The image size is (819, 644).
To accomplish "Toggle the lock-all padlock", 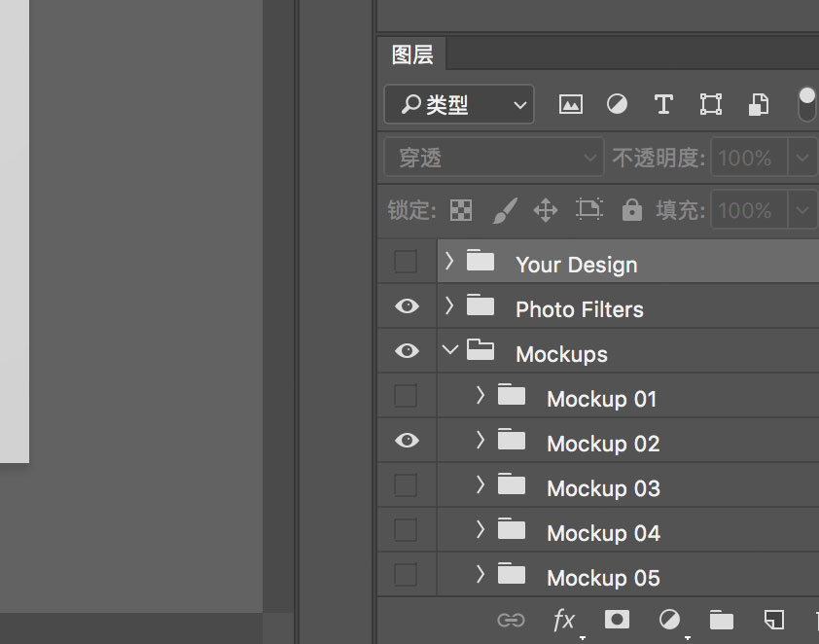I will tap(631, 209).
